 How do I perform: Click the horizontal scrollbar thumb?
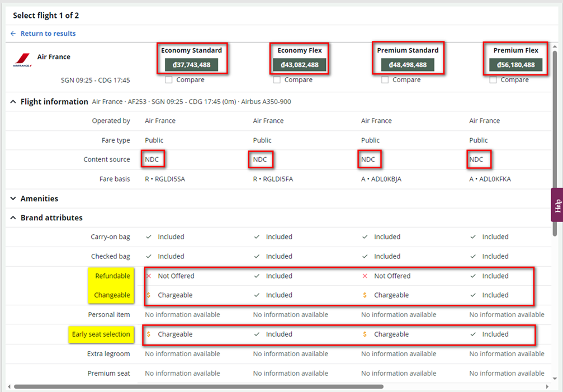(198, 386)
